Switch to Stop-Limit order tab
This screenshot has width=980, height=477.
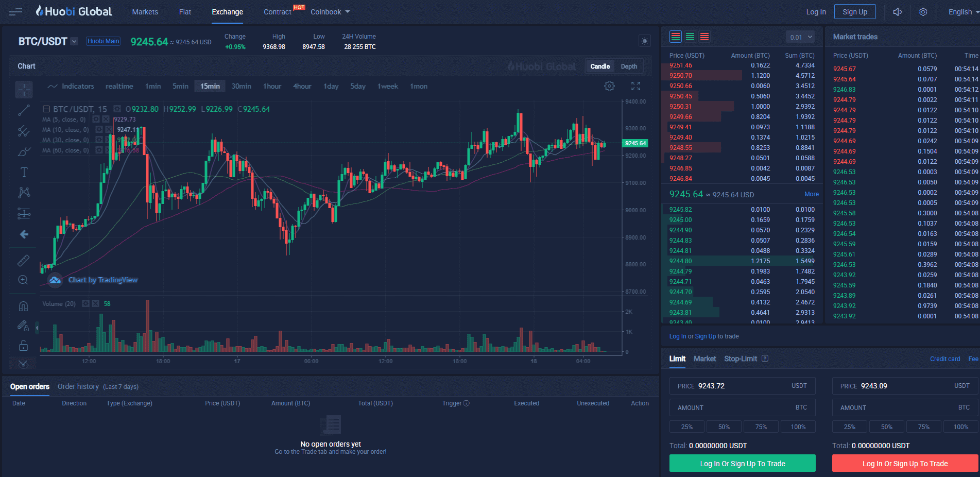741,359
